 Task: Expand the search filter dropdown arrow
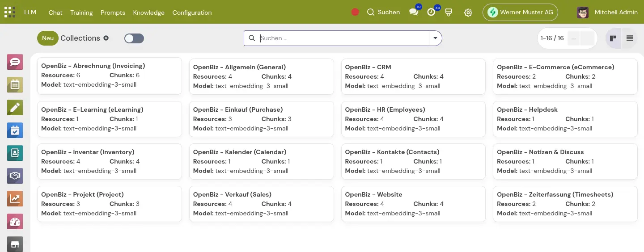(x=435, y=38)
